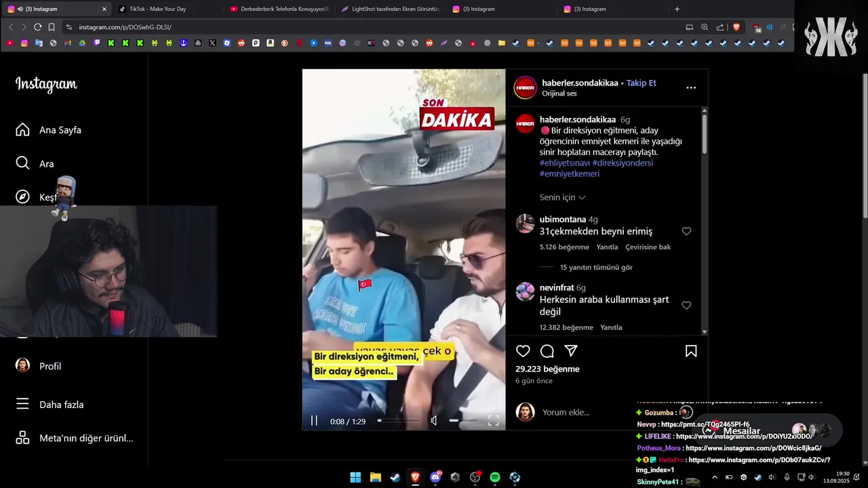Go to Profil in sidebar
868x488 pixels.
pos(39,365)
